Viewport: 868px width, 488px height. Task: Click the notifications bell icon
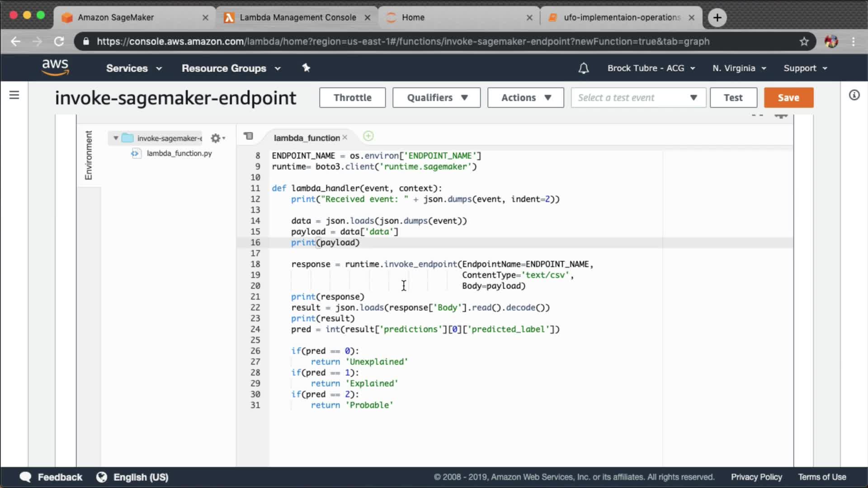tap(583, 68)
